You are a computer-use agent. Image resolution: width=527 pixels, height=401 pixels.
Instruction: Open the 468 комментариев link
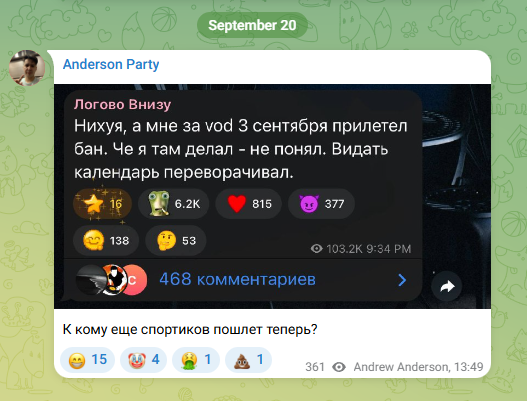pyautogui.click(x=237, y=279)
